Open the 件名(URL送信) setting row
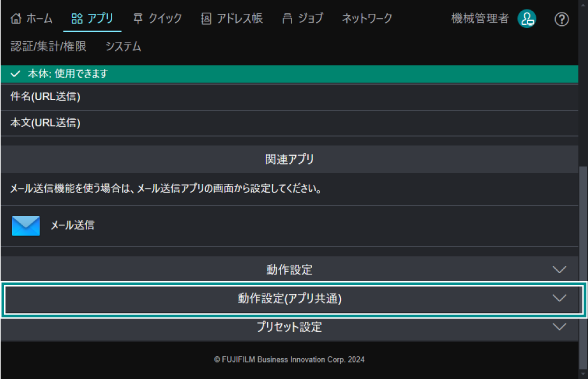 (x=290, y=97)
